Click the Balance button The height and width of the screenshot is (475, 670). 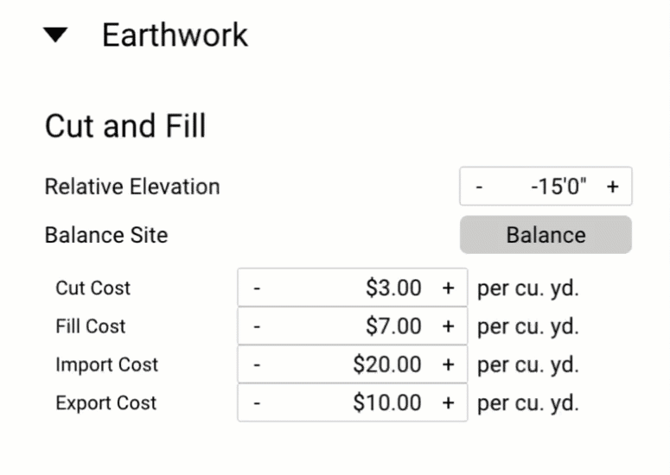pyautogui.click(x=546, y=235)
